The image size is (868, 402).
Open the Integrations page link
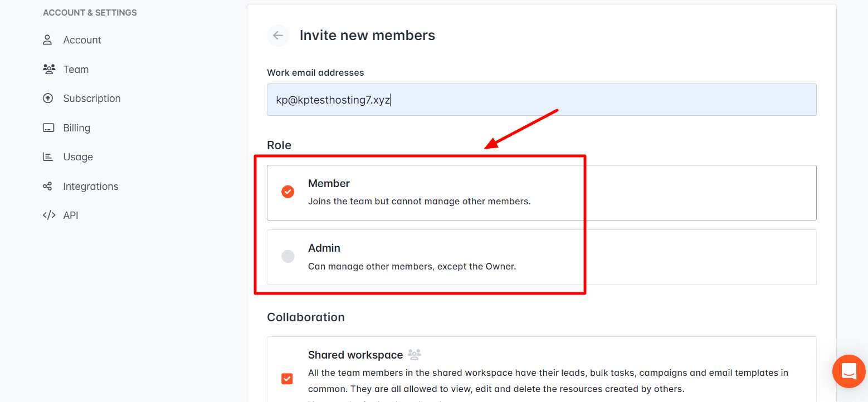coord(91,187)
